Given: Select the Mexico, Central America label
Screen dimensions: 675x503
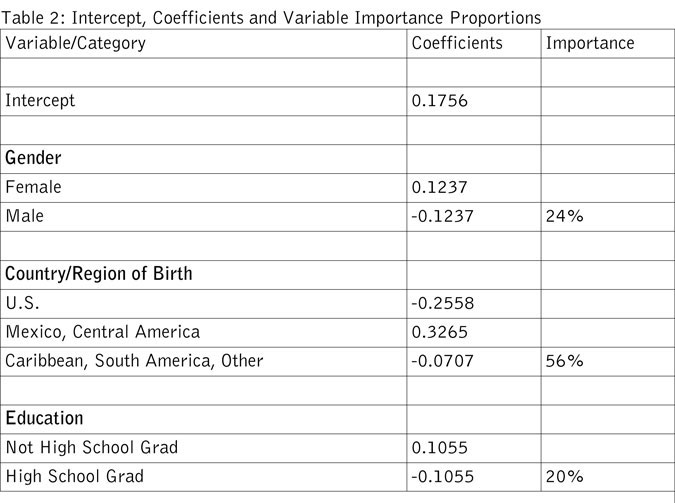Looking at the screenshot, I should tap(103, 332).
